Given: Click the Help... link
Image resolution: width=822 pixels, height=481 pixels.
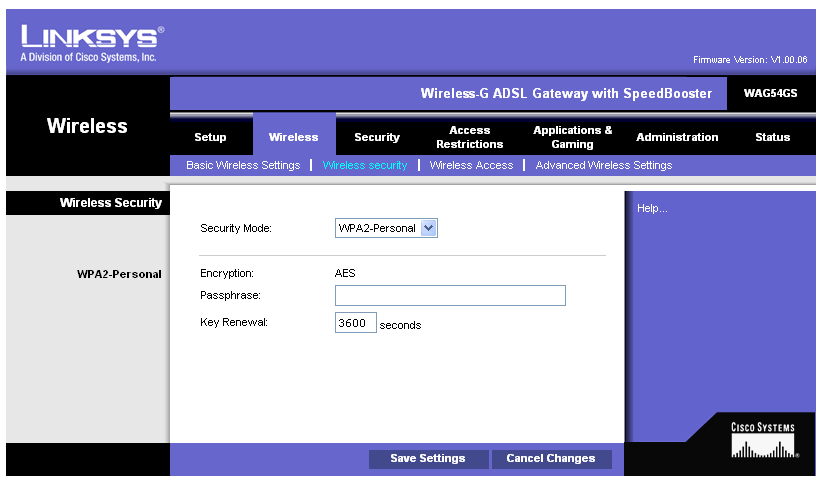Looking at the screenshot, I should pyautogui.click(x=652, y=208).
